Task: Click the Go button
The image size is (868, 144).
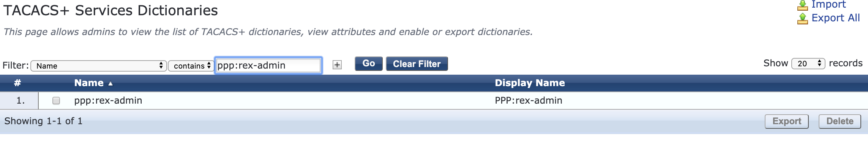Action: point(369,64)
